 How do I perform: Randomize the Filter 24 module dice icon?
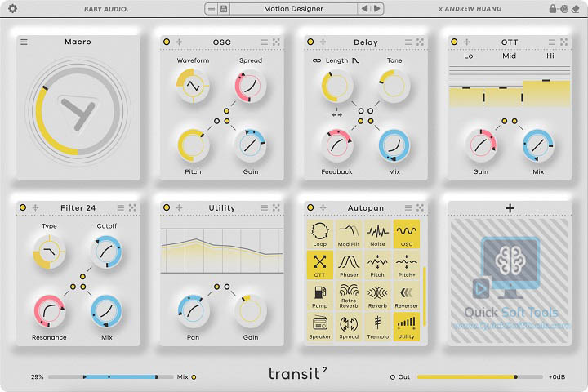(x=132, y=207)
